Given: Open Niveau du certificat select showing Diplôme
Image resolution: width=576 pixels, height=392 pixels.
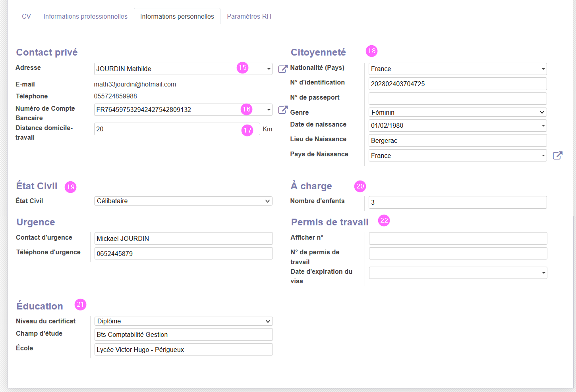Looking at the screenshot, I should point(184,321).
